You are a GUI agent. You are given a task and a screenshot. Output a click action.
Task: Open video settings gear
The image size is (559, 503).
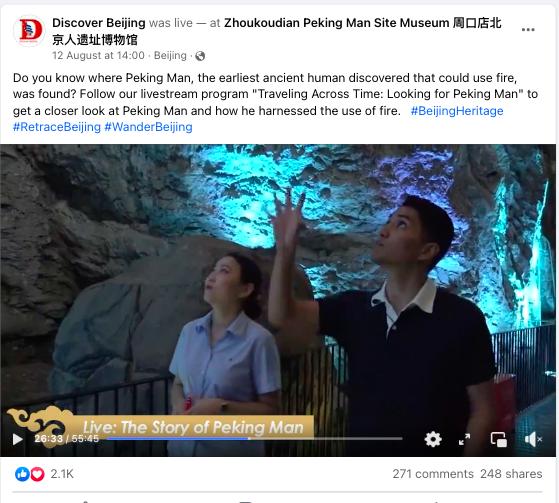433,439
